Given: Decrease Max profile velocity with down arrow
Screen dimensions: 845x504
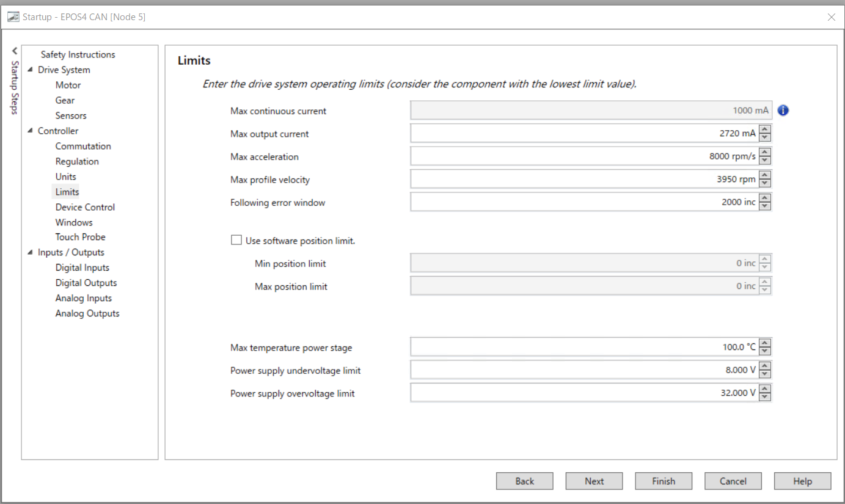Looking at the screenshot, I should pyautogui.click(x=765, y=183).
